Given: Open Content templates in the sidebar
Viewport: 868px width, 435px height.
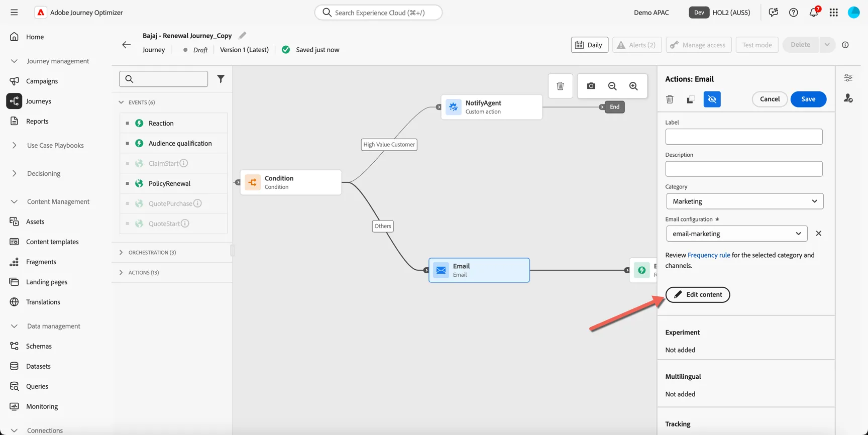Looking at the screenshot, I should pos(52,242).
